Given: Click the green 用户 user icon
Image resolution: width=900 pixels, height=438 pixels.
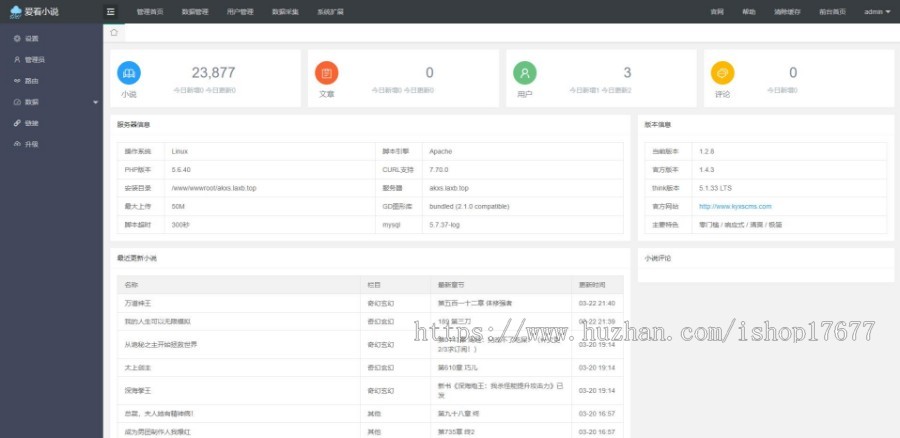Looking at the screenshot, I should tap(525, 73).
